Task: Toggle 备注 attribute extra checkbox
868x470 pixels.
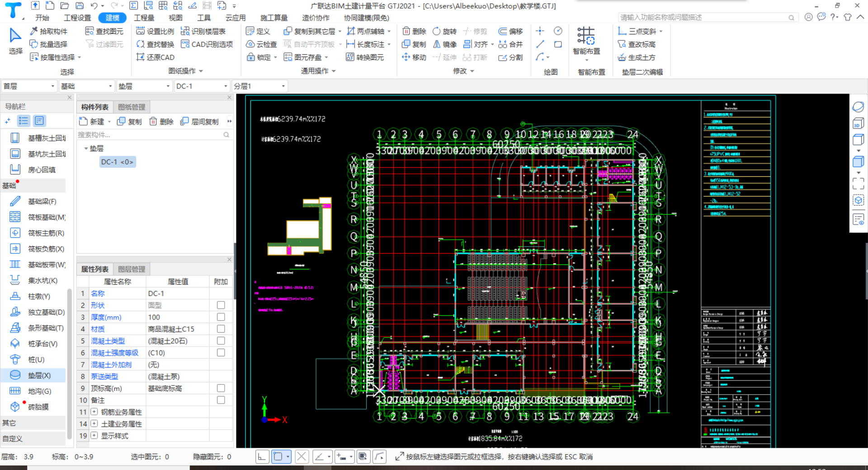Action: click(x=221, y=400)
